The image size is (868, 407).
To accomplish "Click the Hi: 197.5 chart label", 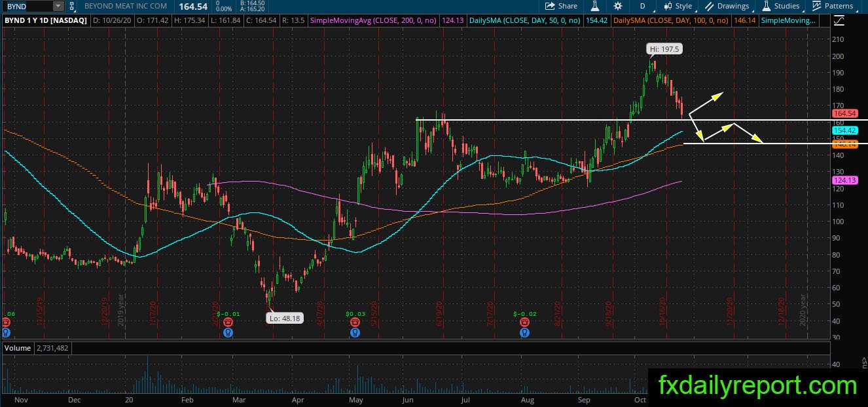I will point(665,48).
